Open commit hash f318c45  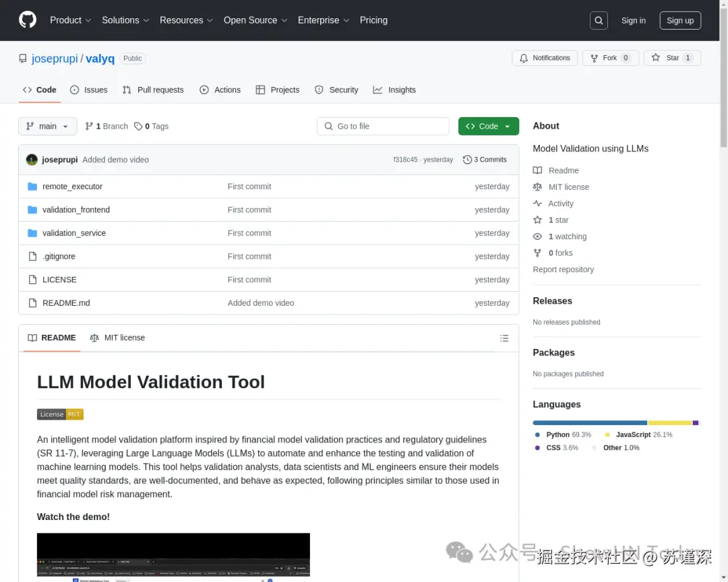point(405,160)
